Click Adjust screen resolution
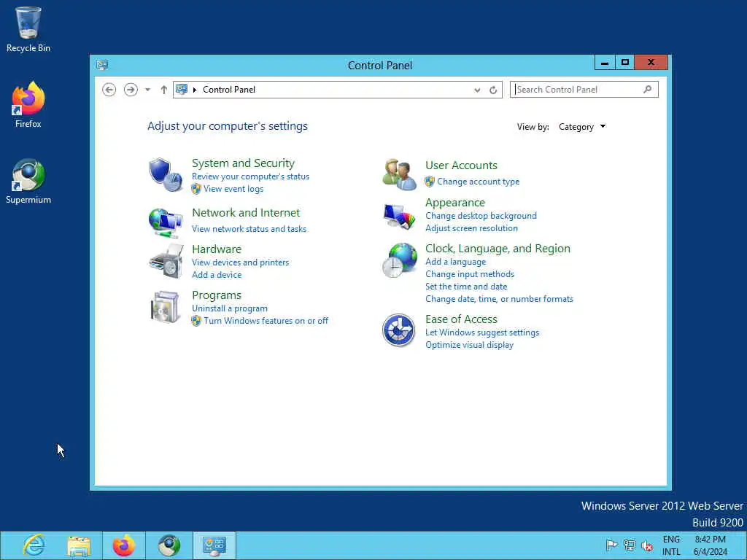 [471, 228]
